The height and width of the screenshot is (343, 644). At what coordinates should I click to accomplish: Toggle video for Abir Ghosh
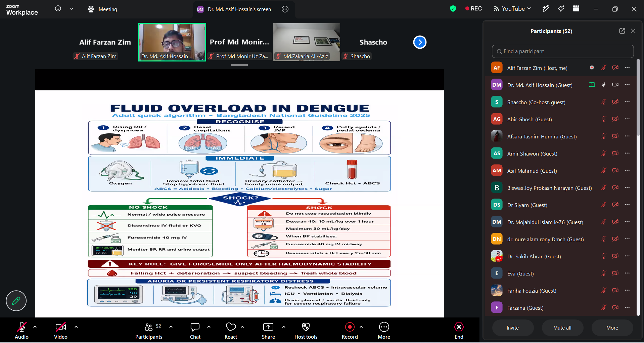tap(615, 119)
